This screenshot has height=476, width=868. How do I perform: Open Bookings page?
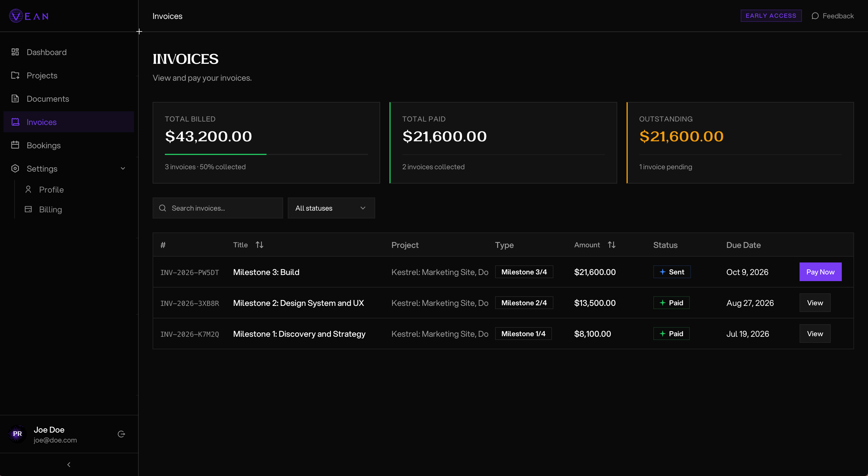click(x=69, y=145)
